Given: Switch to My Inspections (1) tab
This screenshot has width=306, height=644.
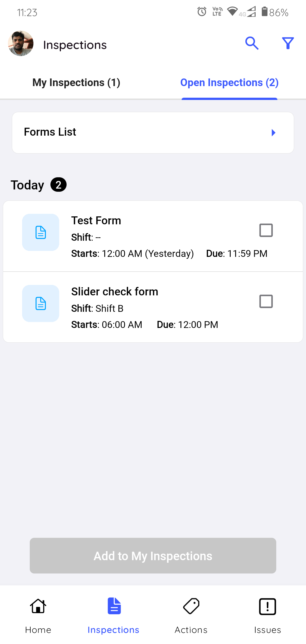Looking at the screenshot, I should pos(76,83).
